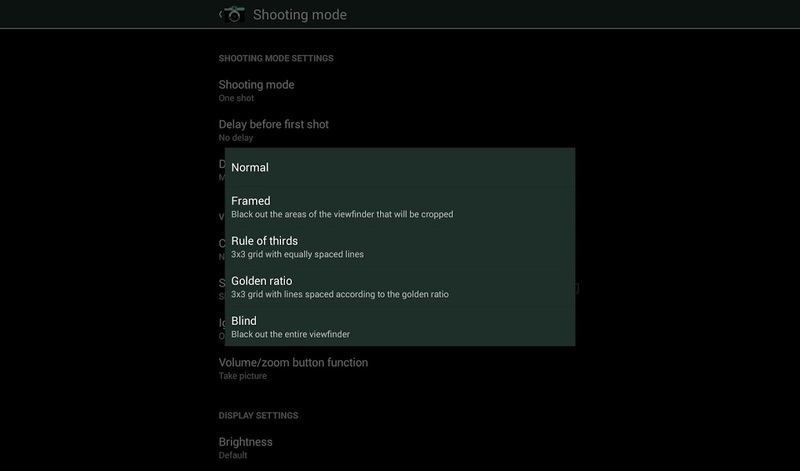
Task: Click the golden ratio spacing description text
Action: point(340,294)
